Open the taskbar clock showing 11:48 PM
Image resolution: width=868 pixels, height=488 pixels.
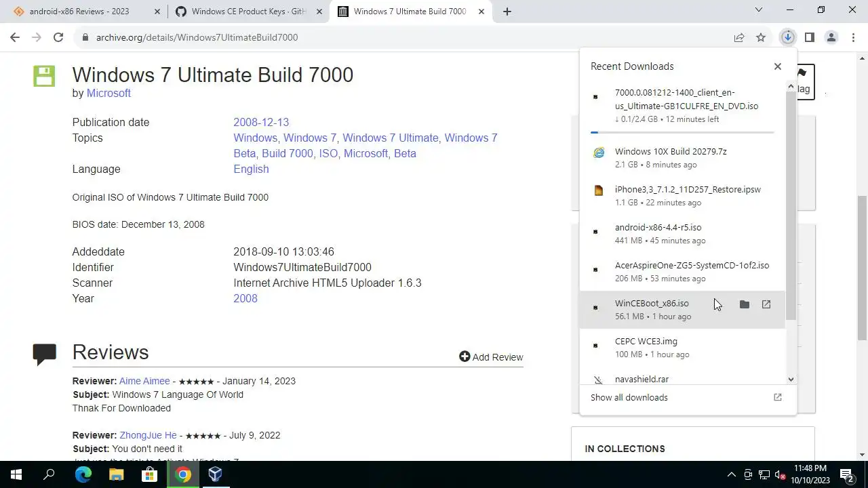[811, 474]
